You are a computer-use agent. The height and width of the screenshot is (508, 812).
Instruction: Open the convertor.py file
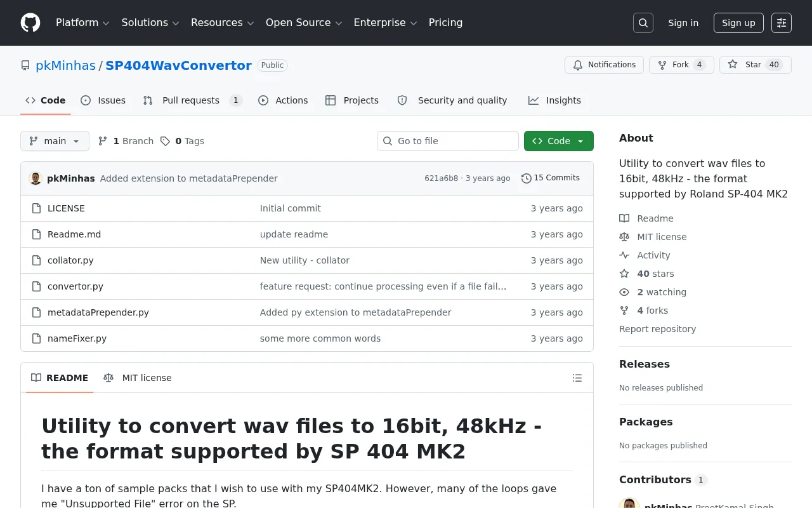75,286
